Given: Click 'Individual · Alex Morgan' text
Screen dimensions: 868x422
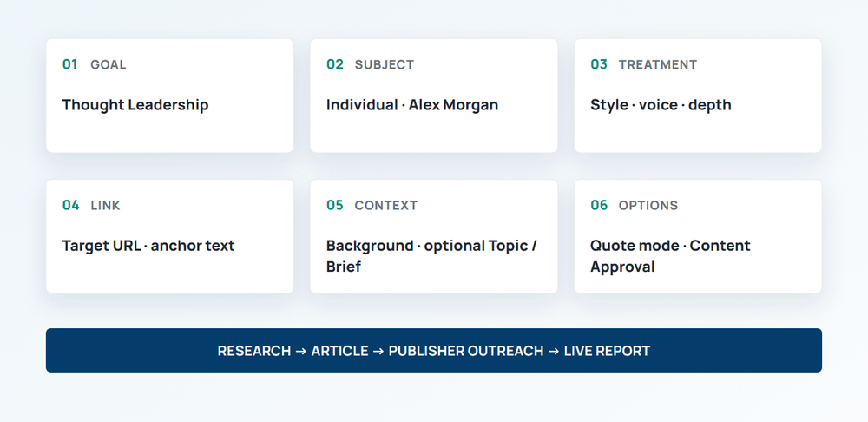Looking at the screenshot, I should (411, 105).
